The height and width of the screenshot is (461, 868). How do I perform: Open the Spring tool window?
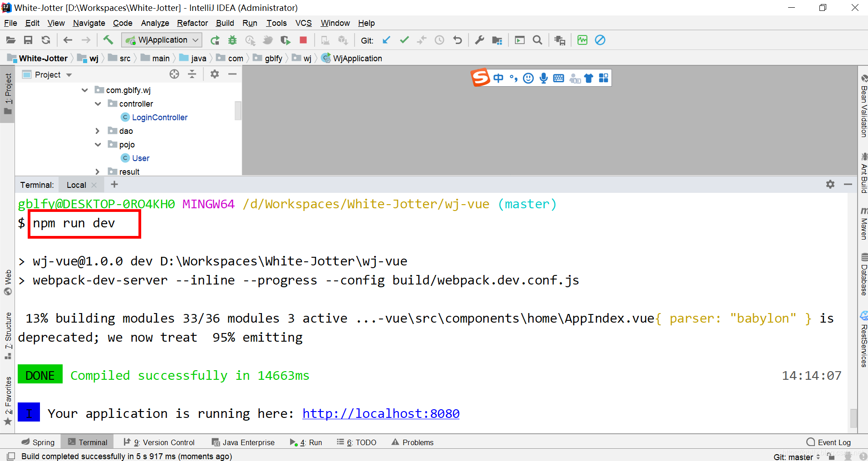click(x=38, y=442)
